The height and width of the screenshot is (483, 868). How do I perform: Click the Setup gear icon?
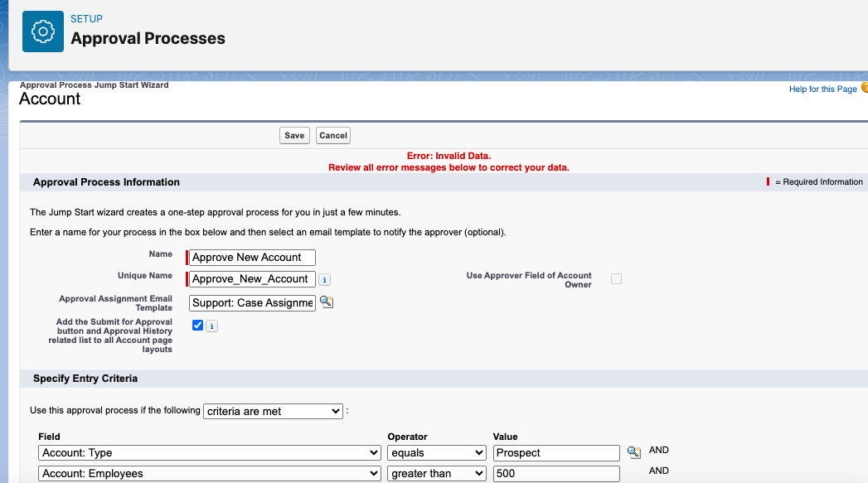(42, 31)
